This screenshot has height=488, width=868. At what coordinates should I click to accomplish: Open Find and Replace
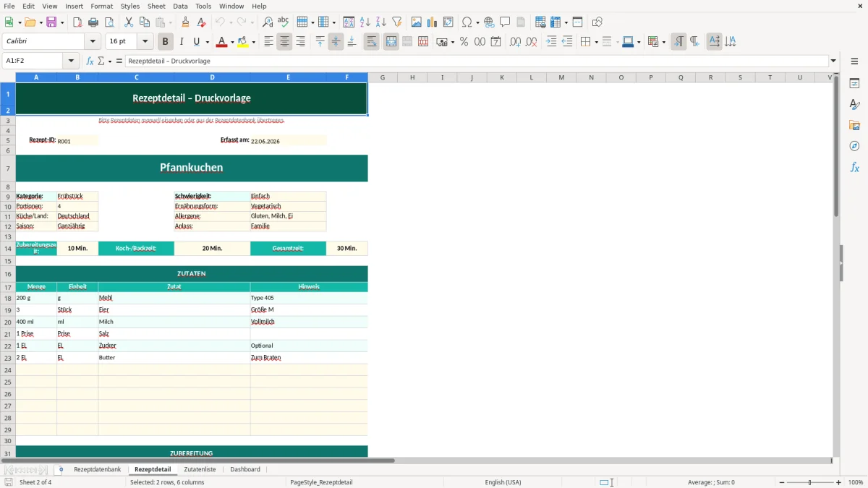coord(268,22)
